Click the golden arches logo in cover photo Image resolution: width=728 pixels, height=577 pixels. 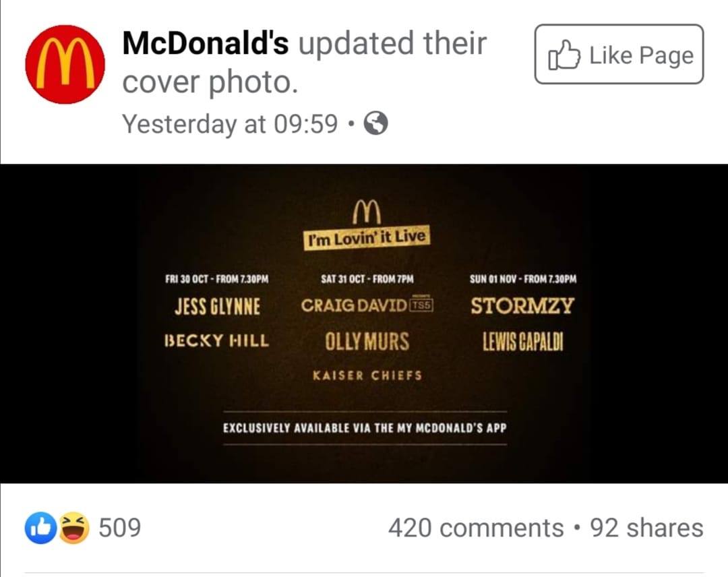pyautogui.click(x=367, y=212)
